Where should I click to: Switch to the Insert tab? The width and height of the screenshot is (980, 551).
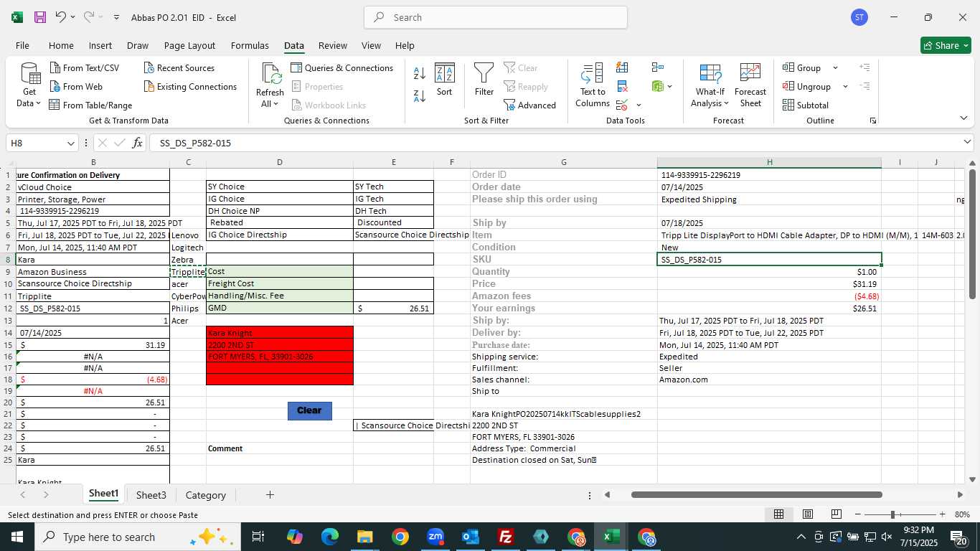[x=100, y=45]
